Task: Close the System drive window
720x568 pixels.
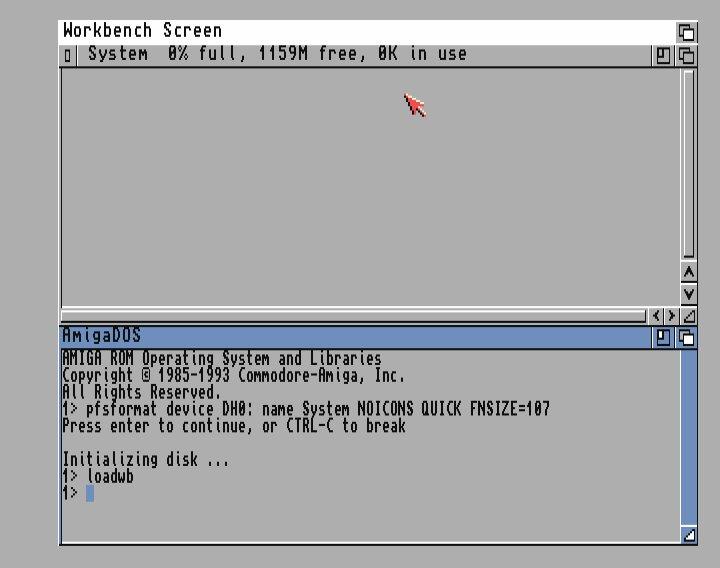Action: 68,56
